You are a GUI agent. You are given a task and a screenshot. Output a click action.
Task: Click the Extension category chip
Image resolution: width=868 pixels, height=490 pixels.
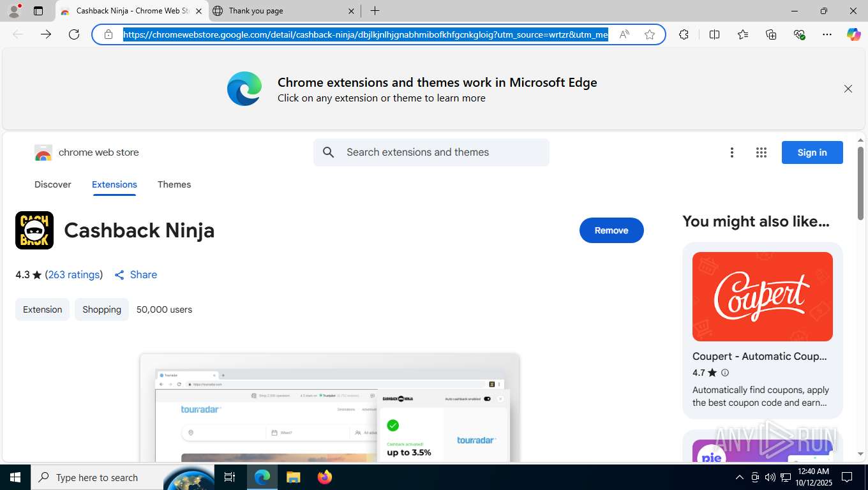pyautogui.click(x=43, y=309)
